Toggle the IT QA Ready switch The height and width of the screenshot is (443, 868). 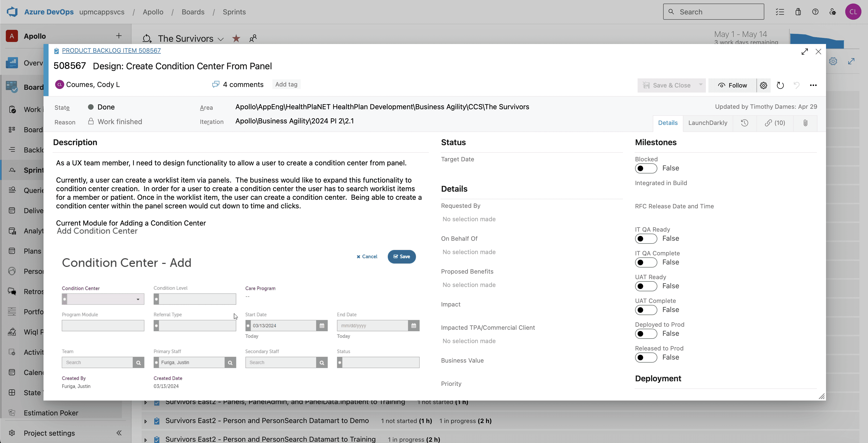point(646,239)
